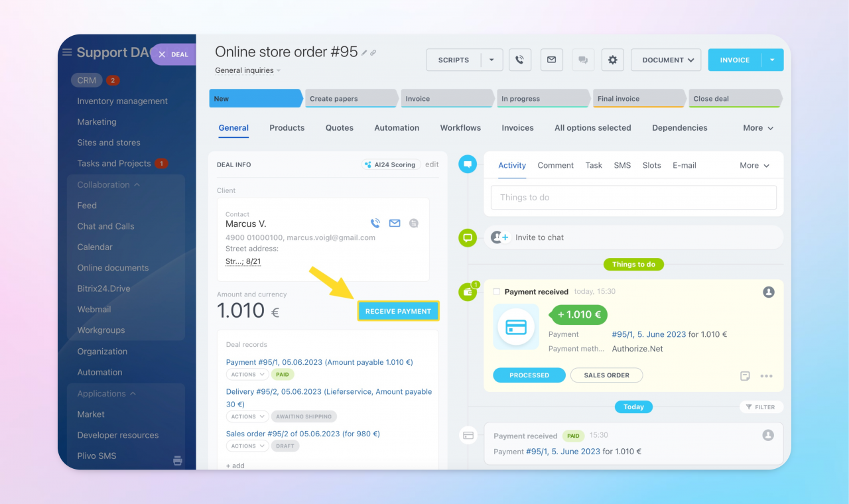Email Marcus V. via envelope icon
The width and height of the screenshot is (849, 504).
pyautogui.click(x=395, y=223)
